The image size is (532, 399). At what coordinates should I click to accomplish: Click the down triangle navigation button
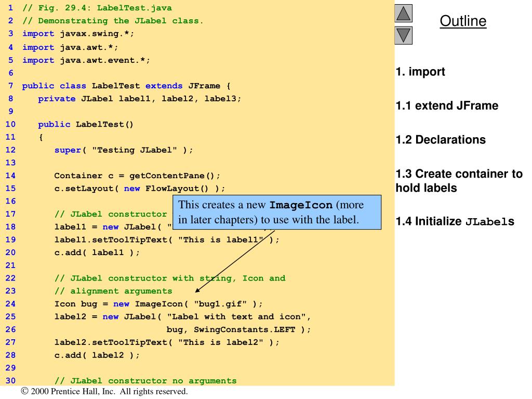click(x=404, y=35)
